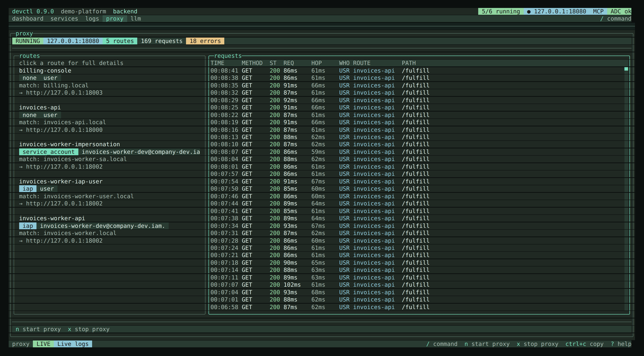The width and height of the screenshot is (644, 356).
Task: Click the match: billing.local line
Action: pyautogui.click(x=54, y=85)
